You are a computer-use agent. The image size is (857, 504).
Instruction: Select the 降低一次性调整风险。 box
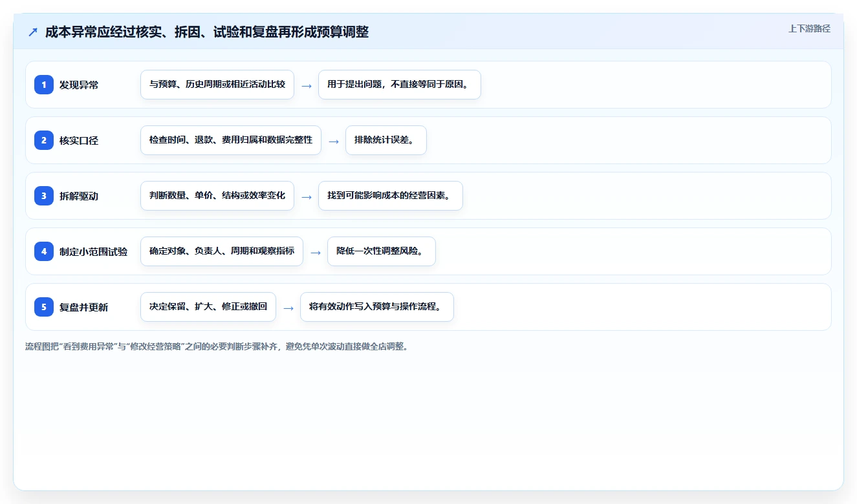point(382,251)
